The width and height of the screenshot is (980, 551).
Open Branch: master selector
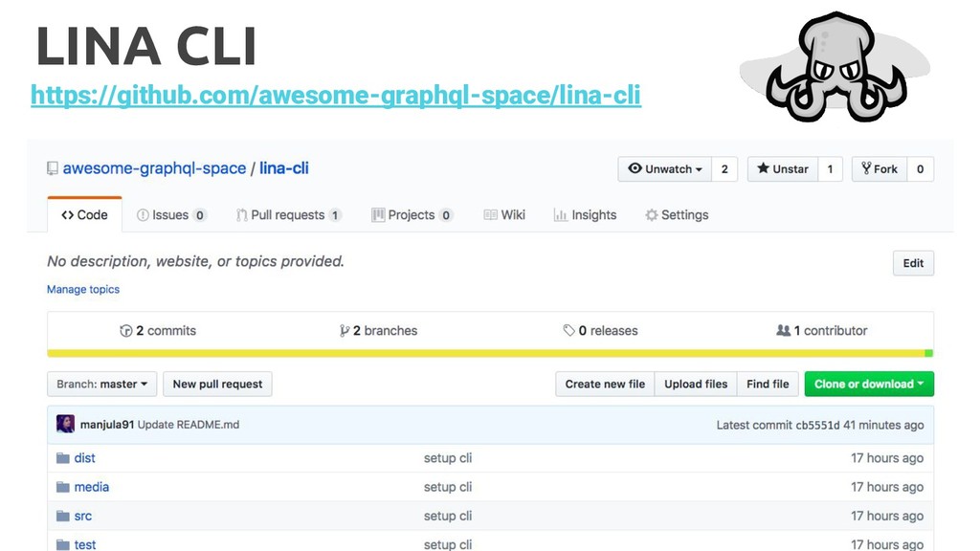pos(101,385)
